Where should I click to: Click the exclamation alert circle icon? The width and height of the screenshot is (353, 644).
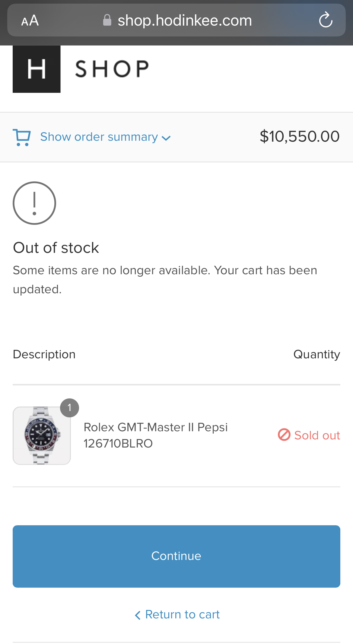(x=34, y=203)
